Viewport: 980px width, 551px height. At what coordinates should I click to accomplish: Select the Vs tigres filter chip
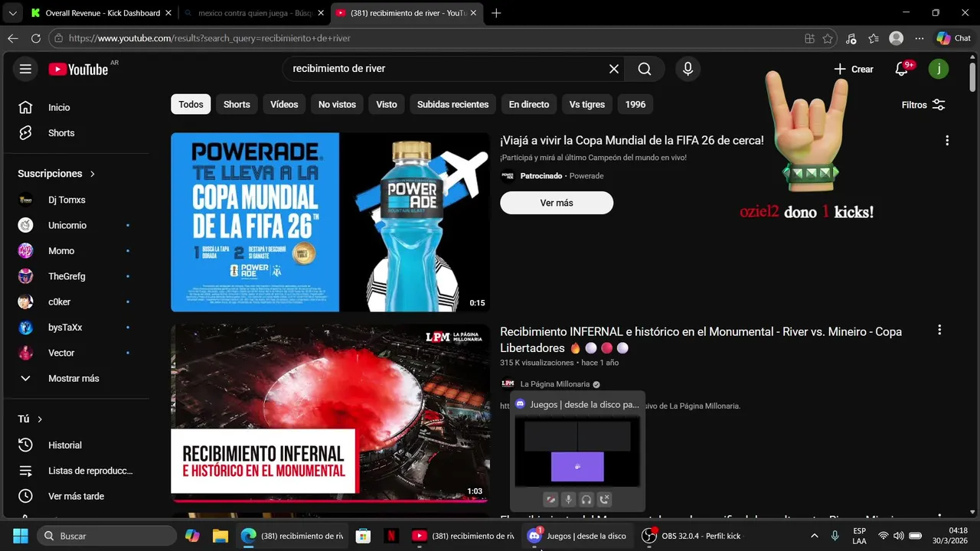(x=587, y=104)
